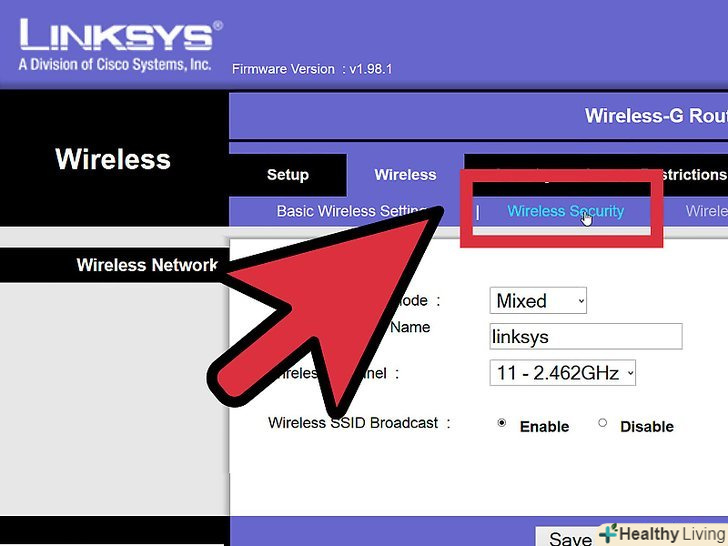Go to Basic Wireless Settings sub-tab

point(352,211)
